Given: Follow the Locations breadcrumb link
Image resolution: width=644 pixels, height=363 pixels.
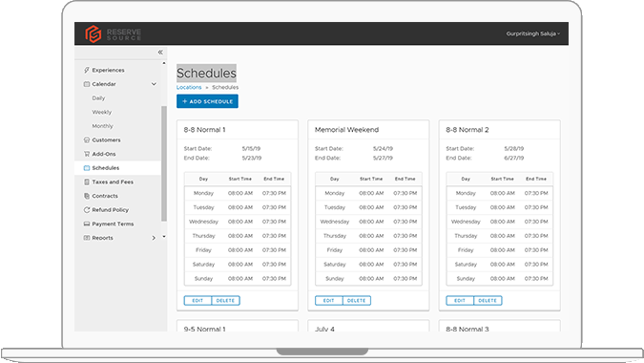Looking at the screenshot, I should [189, 87].
